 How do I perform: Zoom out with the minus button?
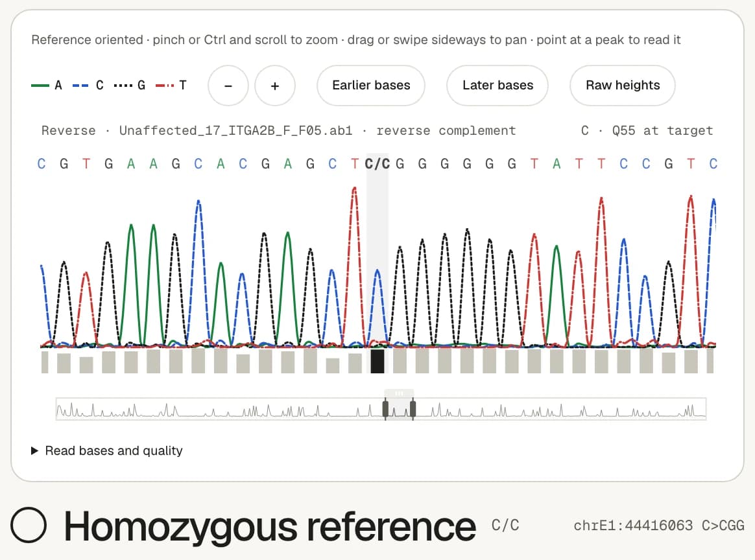pyautogui.click(x=228, y=86)
